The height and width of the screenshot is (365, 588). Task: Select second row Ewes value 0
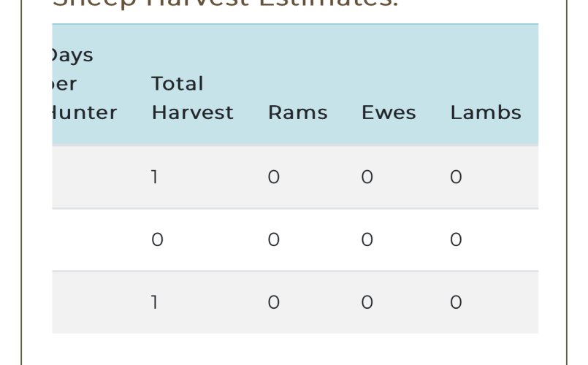[367, 239]
